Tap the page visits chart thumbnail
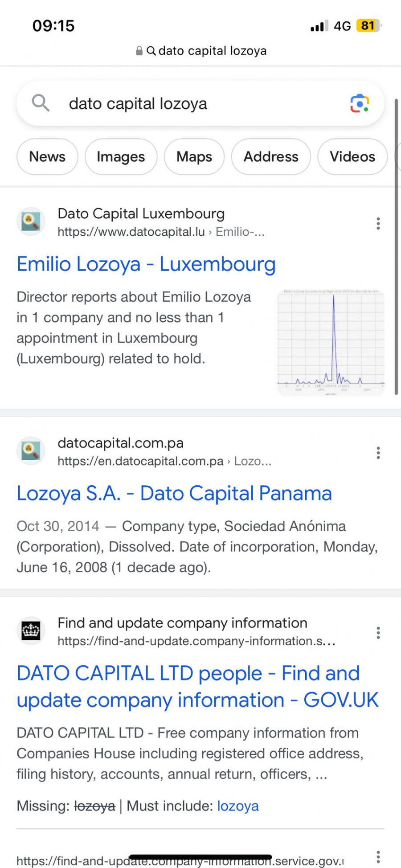Viewport: 401px width, 868px height. (331, 343)
